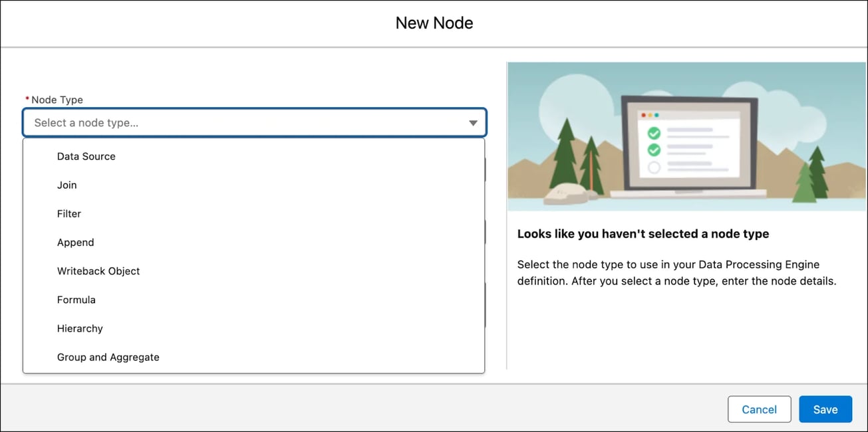The image size is (868, 432).
Task: Select the Append option
Action: click(254, 242)
